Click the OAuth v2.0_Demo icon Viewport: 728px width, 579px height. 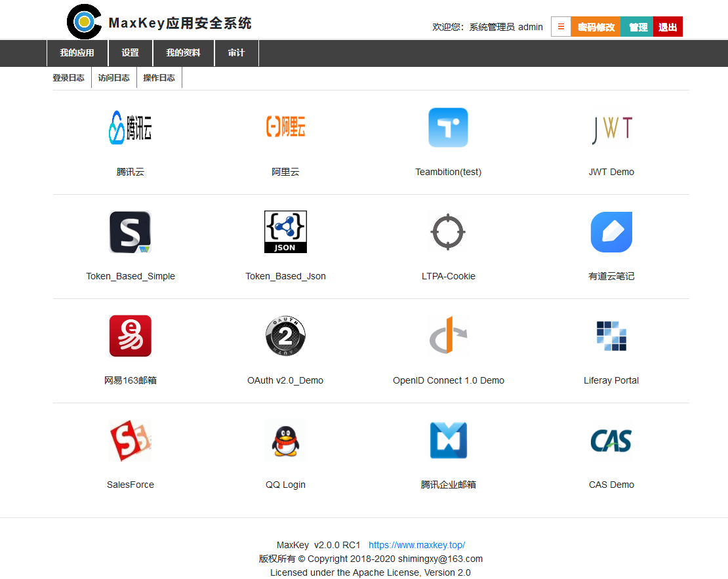click(x=285, y=336)
